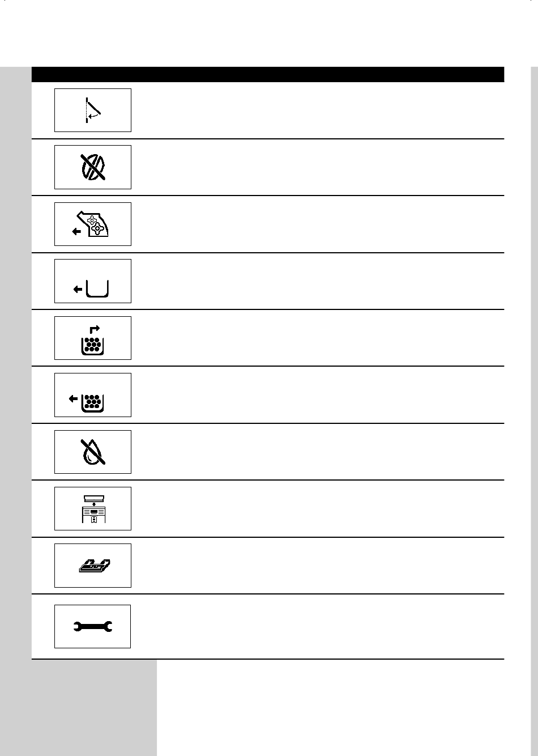Image resolution: width=538 pixels, height=756 pixels.
Task: Select the crossed-out coffee bean icon
Action: (92, 167)
